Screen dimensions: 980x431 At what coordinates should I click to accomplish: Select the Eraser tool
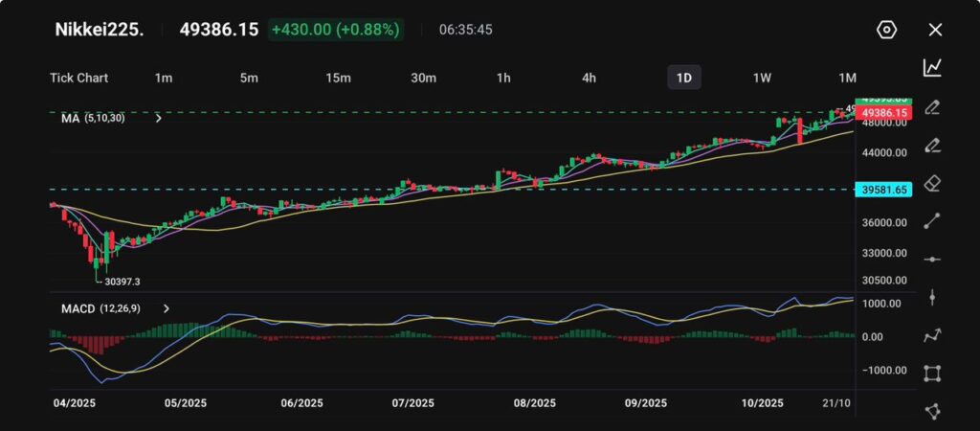pos(932,183)
